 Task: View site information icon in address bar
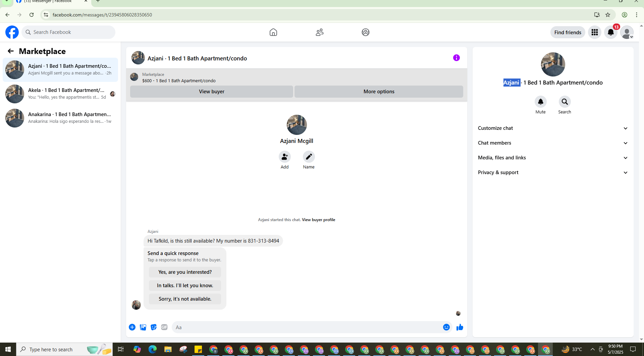point(46,15)
